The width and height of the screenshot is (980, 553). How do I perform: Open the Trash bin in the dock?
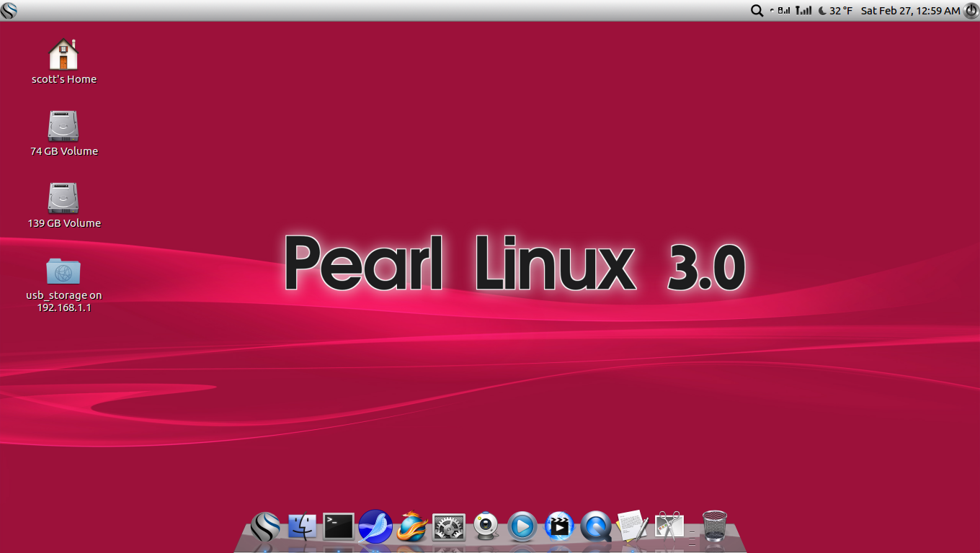(715, 526)
